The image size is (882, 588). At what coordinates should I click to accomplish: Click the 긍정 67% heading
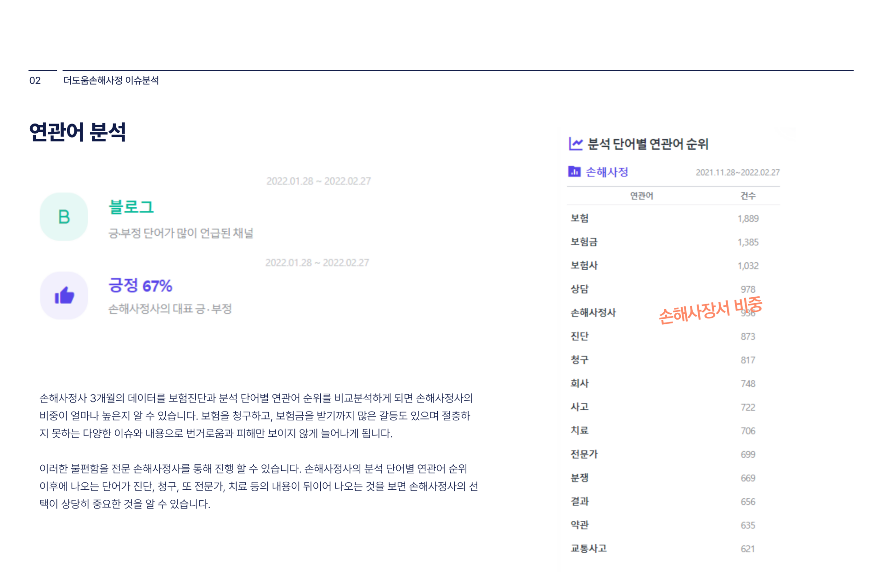point(140,286)
